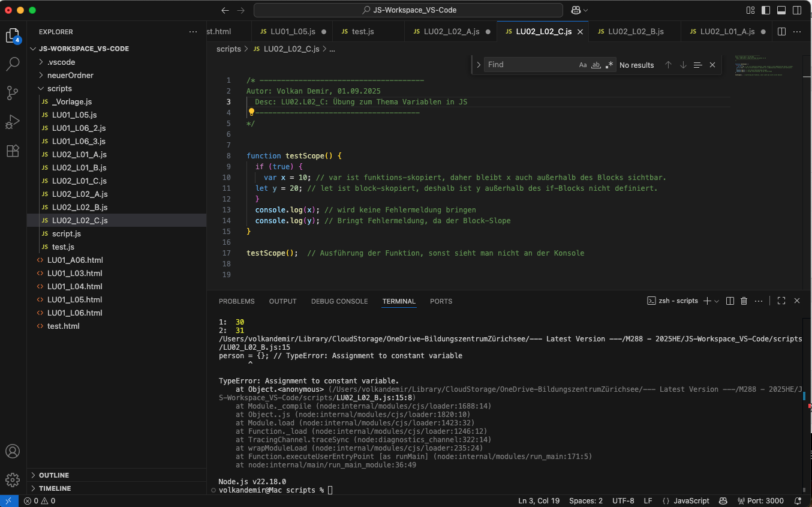Switch to the LU02_L02_B.js editor tab
This screenshot has height=507, width=812.
click(x=635, y=31)
